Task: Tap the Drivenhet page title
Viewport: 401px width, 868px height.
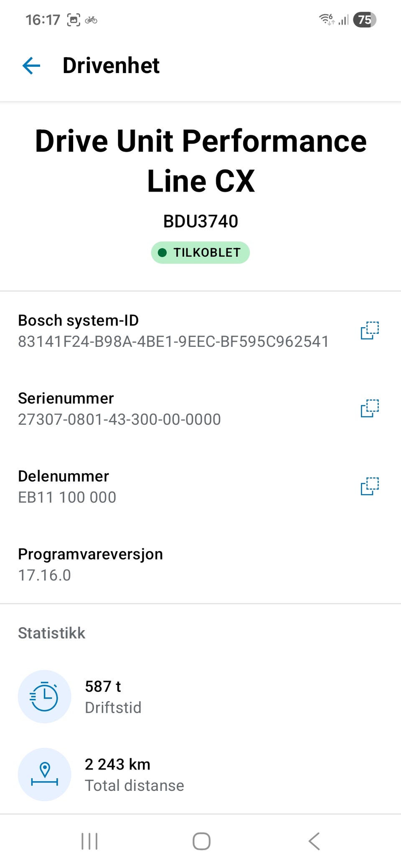Action: pyautogui.click(x=111, y=66)
